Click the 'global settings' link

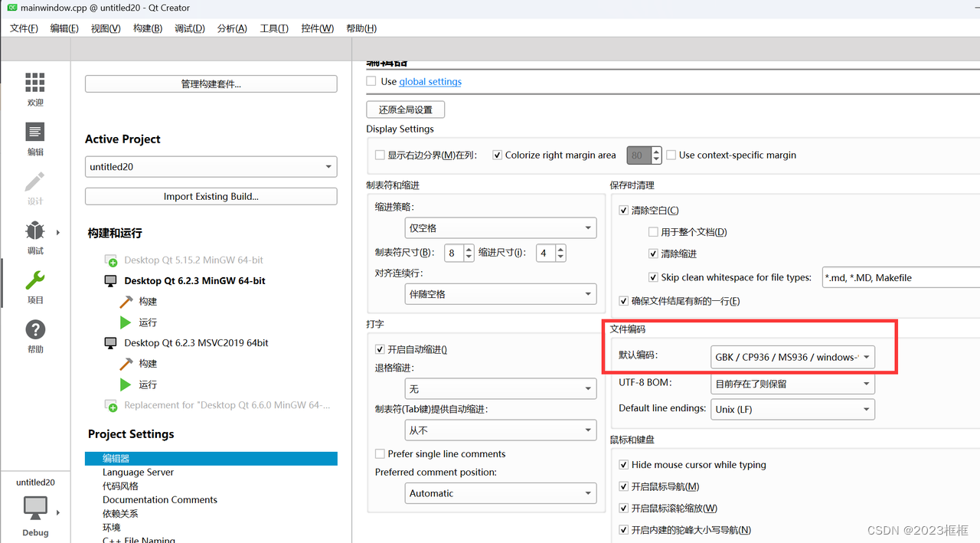(430, 81)
